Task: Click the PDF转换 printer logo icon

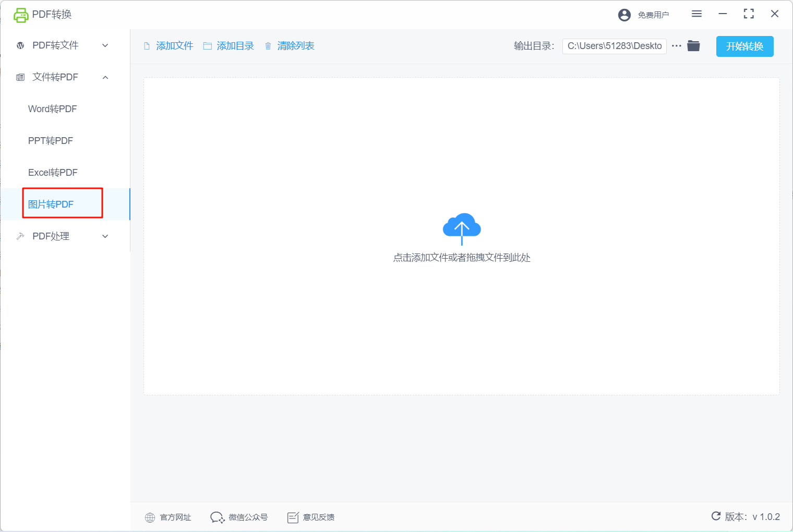Action: pos(21,15)
